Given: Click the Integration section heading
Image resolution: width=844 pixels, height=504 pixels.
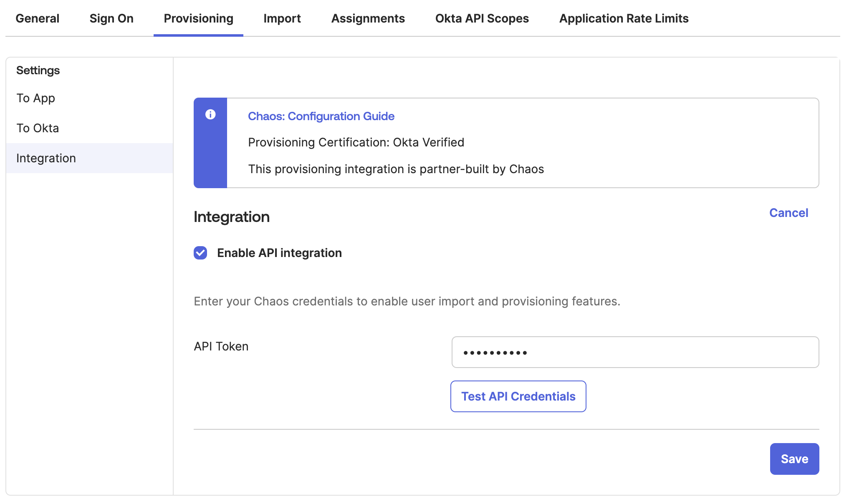Looking at the screenshot, I should 232,217.
